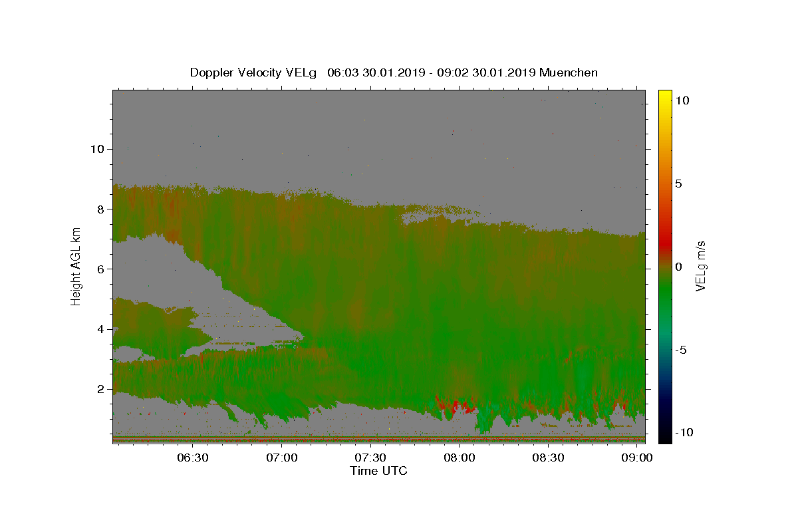Click the height axis '4' tick label
Viewport: 798px width, 532px height.
100,329
